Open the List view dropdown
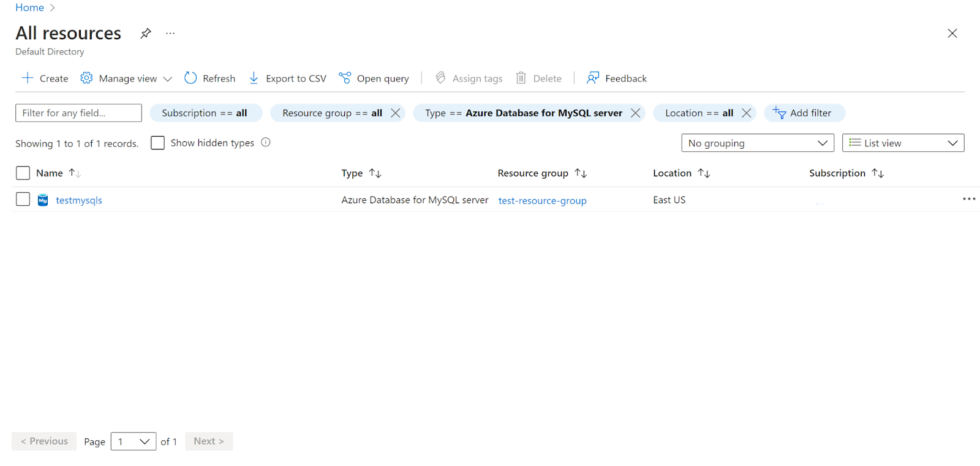Screen dimensions: 980x466 (903, 143)
